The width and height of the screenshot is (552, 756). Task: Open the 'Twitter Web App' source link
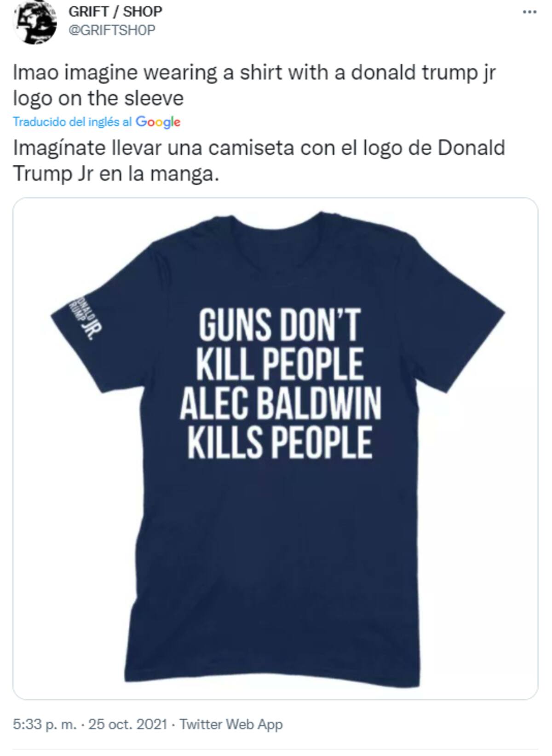(x=231, y=724)
